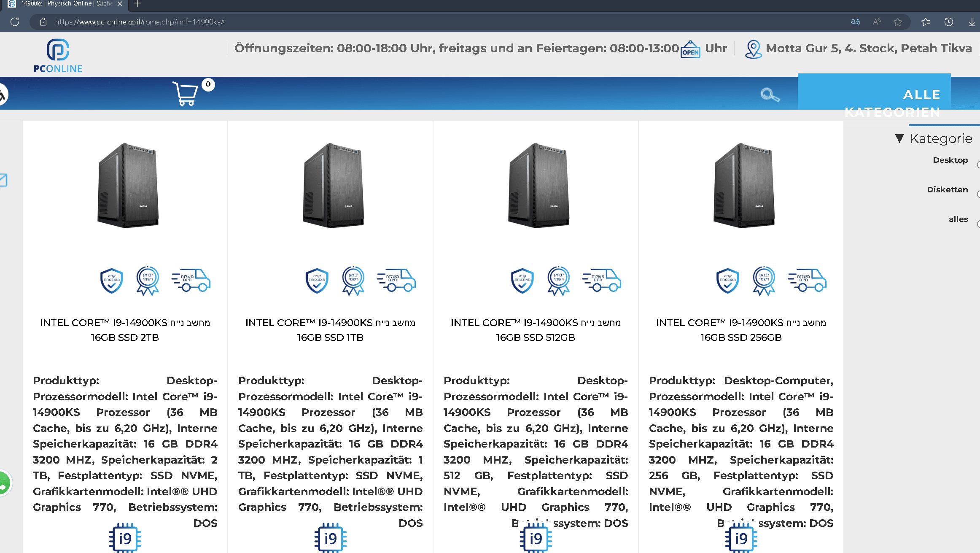The image size is (980, 553).
Task: Add page to favorites with the star icon
Action: 897,22
